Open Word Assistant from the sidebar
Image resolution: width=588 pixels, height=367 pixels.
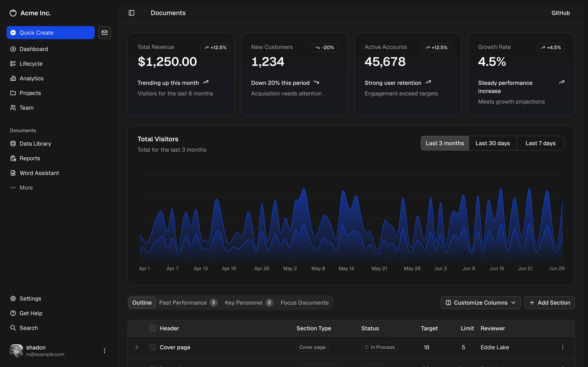click(39, 173)
